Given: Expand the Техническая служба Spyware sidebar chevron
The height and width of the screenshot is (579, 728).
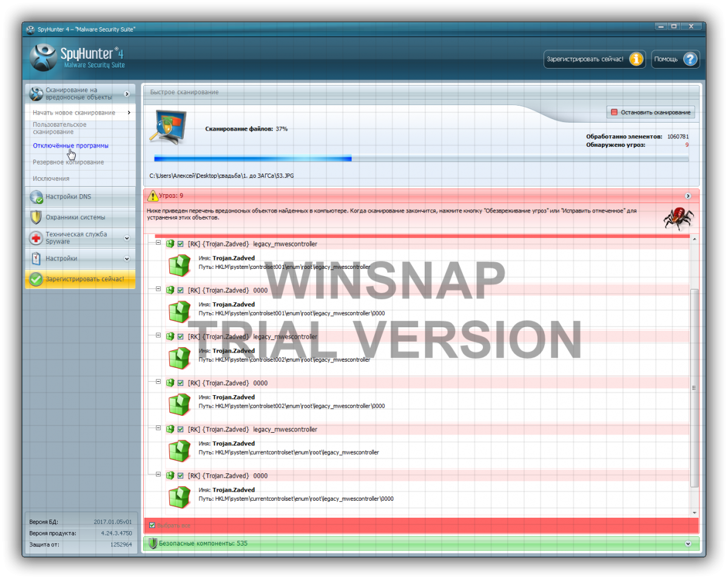Looking at the screenshot, I should coord(127,238).
